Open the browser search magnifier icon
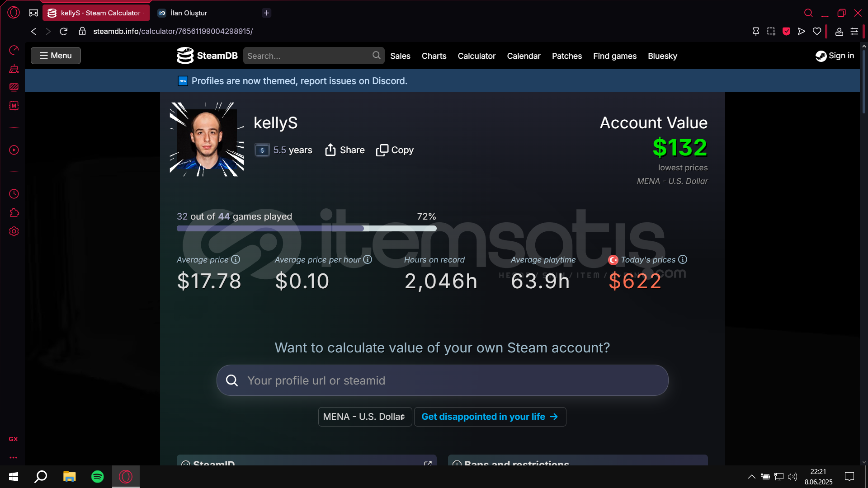 pos(808,13)
